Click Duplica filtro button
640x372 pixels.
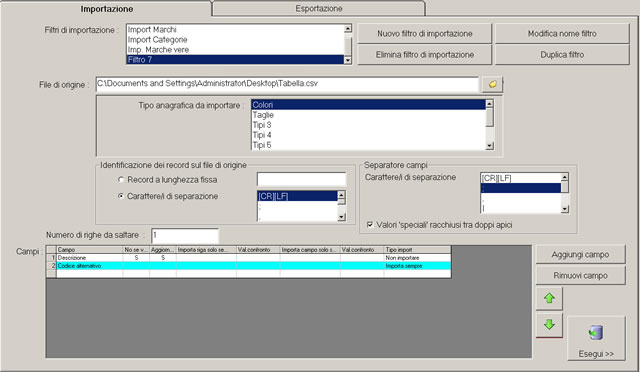[x=562, y=54]
